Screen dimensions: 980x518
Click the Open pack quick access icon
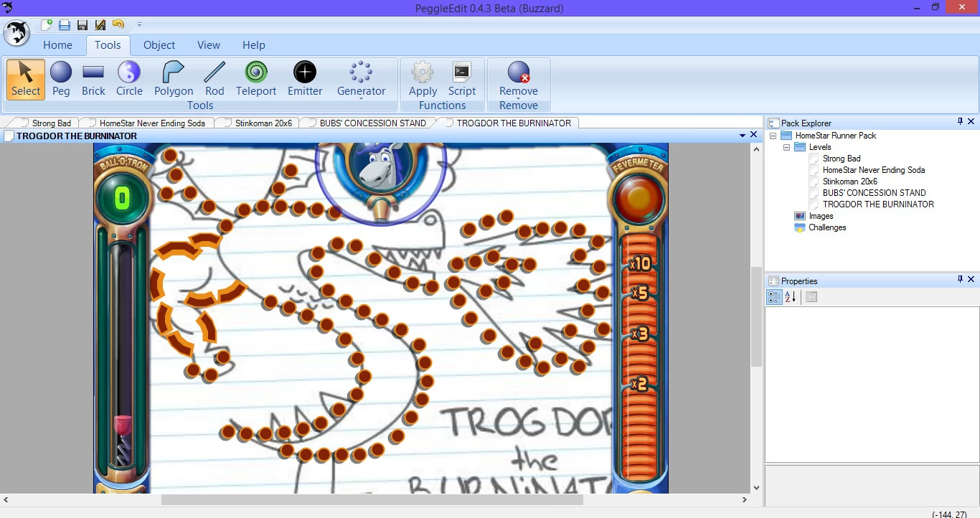(x=64, y=25)
